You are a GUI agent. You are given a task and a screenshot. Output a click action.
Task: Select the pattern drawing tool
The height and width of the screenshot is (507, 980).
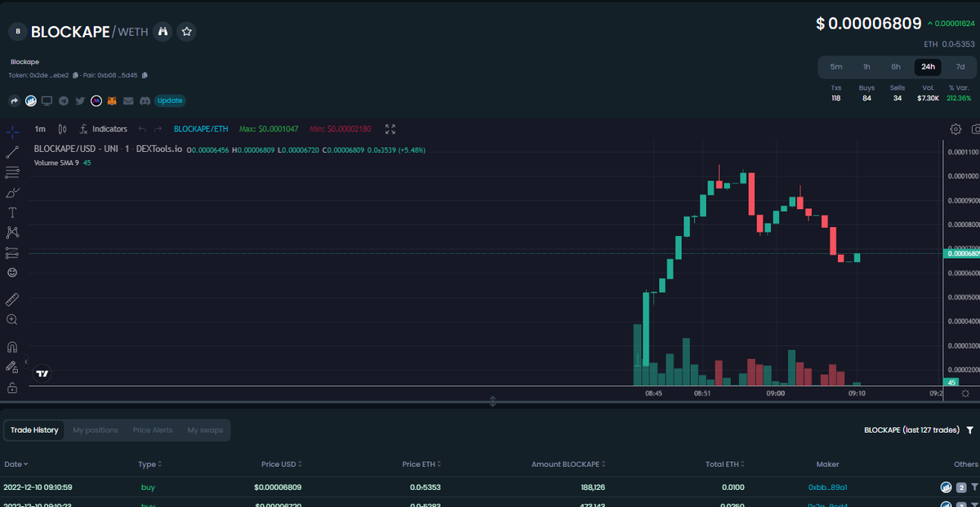click(x=12, y=233)
